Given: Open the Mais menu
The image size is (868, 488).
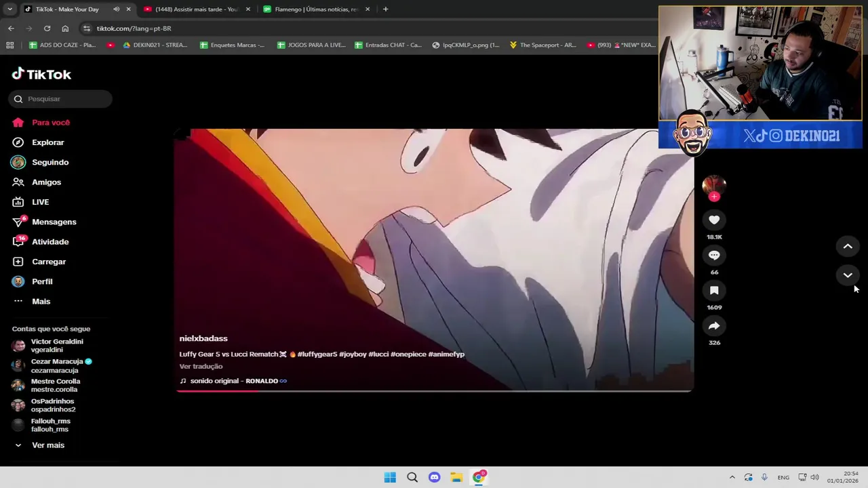Looking at the screenshot, I should click(x=32, y=301).
